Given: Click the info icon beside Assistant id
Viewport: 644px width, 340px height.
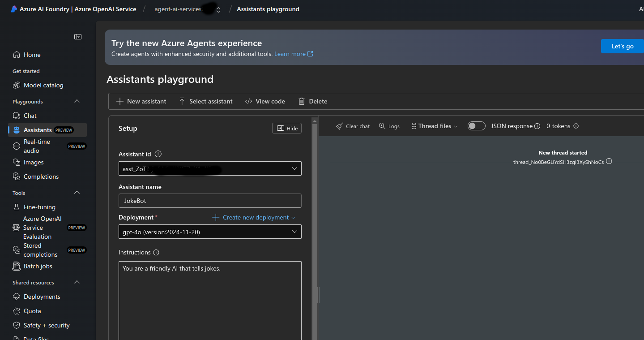Looking at the screenshot, I should tap(158, 154).
